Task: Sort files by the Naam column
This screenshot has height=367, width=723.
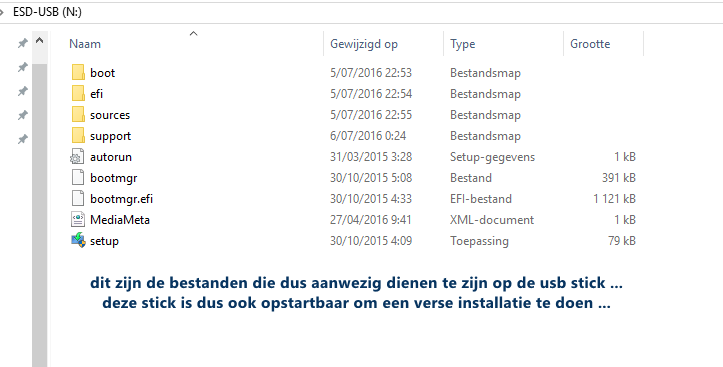Action: coord(85,44)
